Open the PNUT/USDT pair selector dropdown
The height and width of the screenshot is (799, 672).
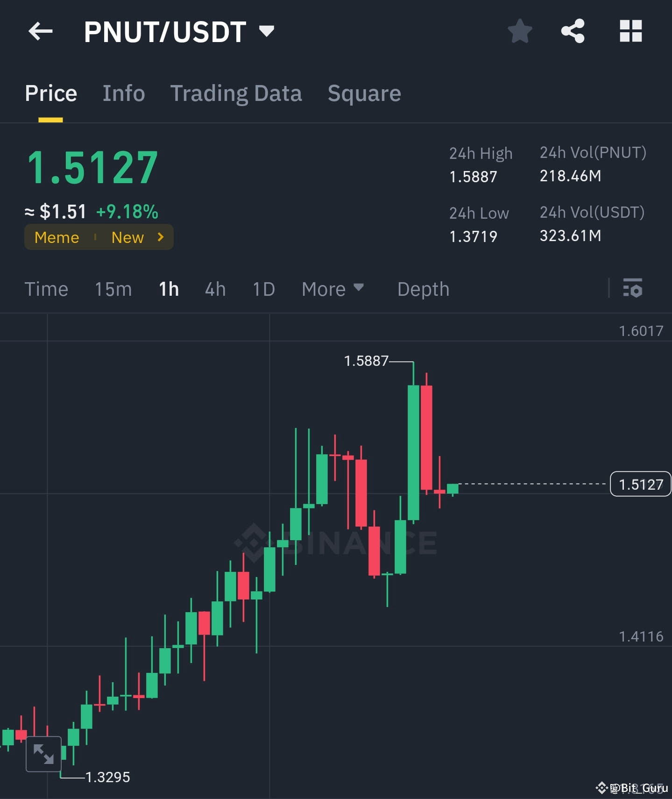tap(267, 31)
